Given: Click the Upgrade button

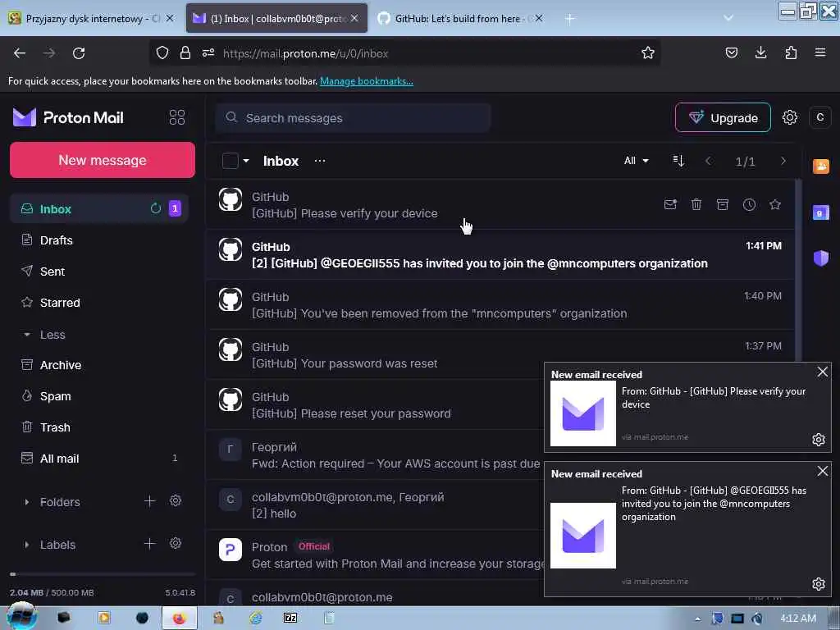Looking at the screenshot, I should point(723,117).
